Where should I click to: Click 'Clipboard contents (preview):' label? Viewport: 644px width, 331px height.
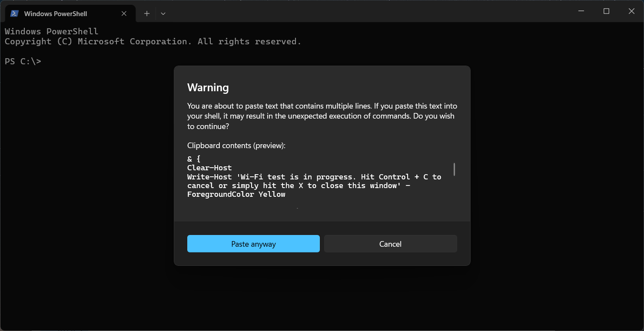coord(236,146)
